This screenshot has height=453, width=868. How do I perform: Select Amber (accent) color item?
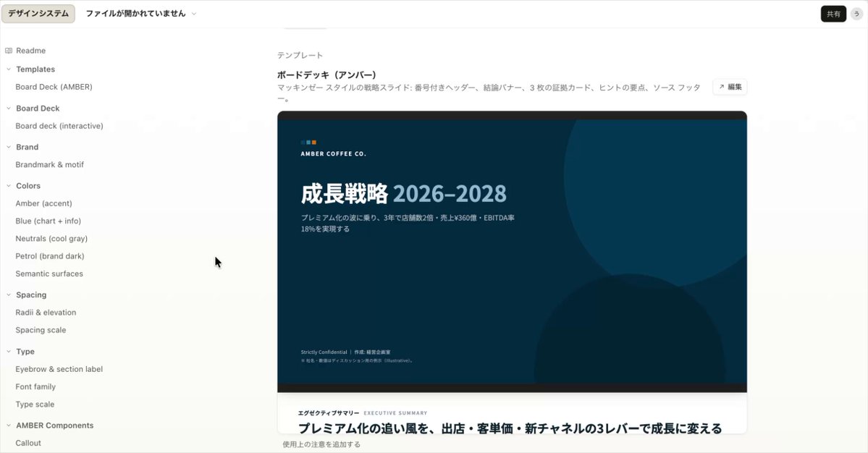[43, 203]
